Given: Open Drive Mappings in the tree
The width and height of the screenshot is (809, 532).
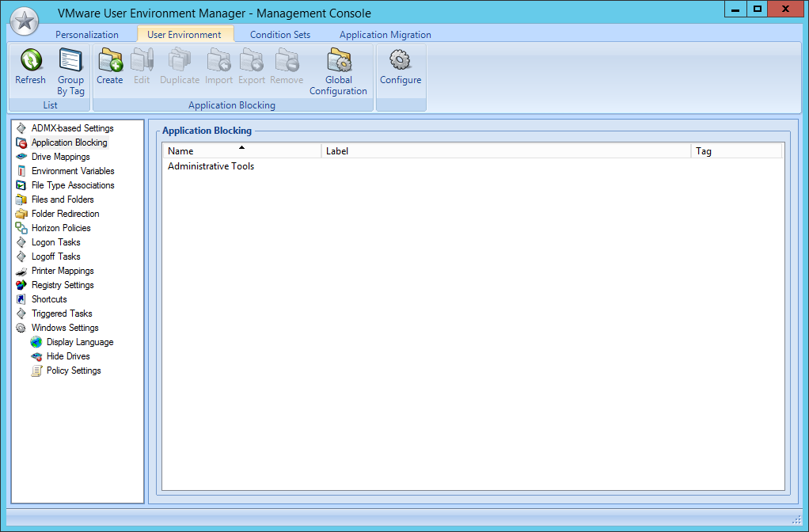Looking at the screenshot, I should (x=60, y=157).
